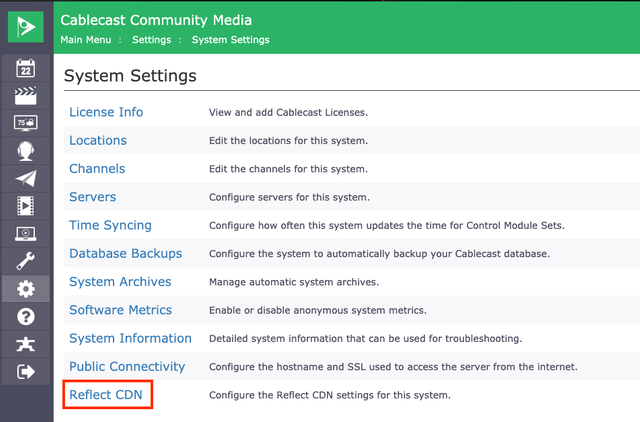Open Software Metrics settings

[120, 310]
